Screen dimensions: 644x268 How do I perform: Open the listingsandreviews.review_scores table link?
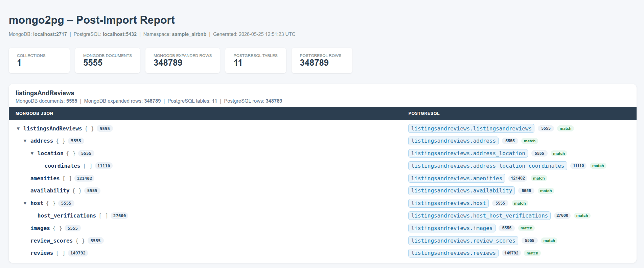coord(463,241)
